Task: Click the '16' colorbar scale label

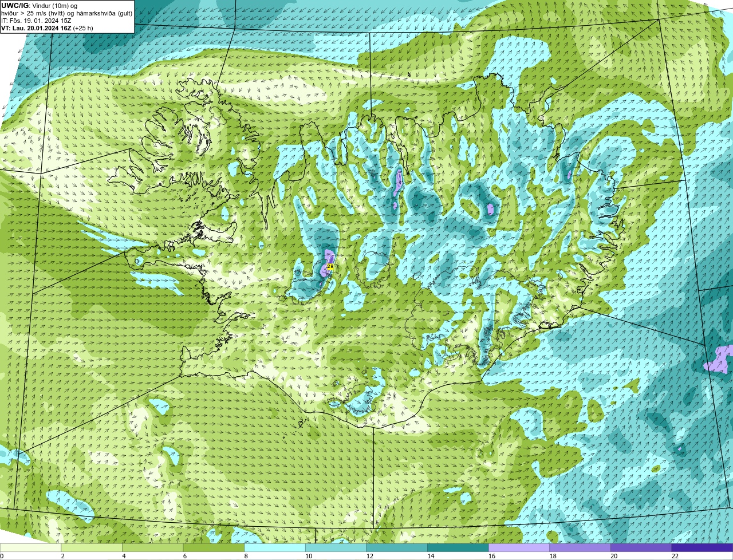Action: [492, 556]
